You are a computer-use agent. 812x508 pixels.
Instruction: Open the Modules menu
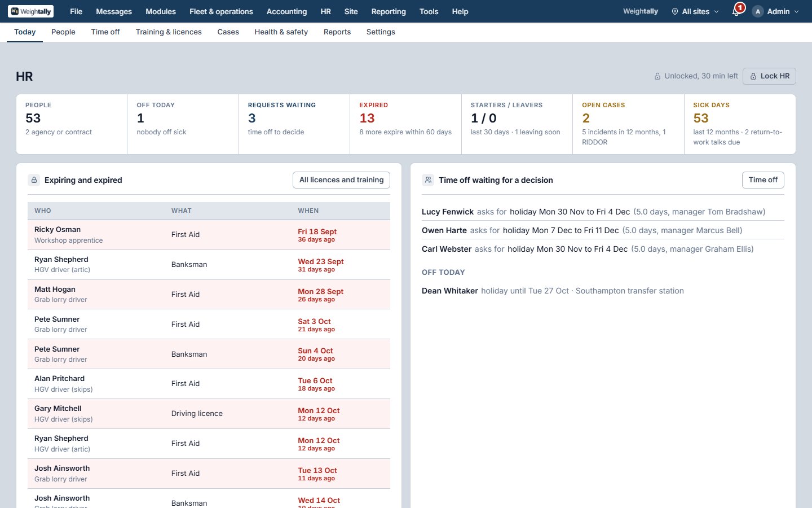[161, 11]
